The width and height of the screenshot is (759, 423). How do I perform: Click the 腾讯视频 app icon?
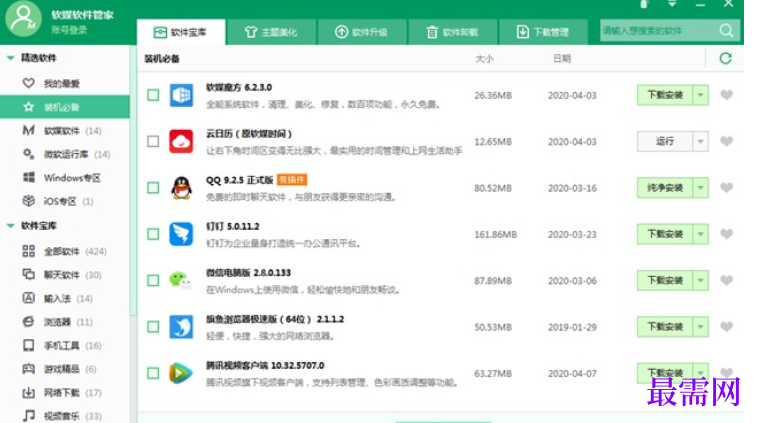point(180,373)
